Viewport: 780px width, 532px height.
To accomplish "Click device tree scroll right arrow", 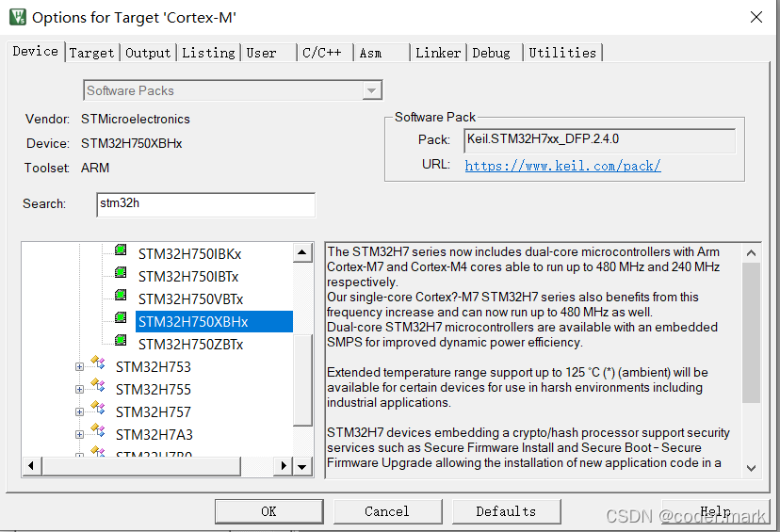I will click(284, 466).
